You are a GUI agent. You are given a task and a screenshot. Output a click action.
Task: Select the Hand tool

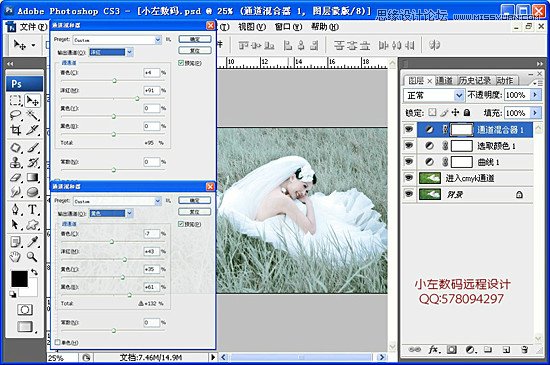[x=15, y=257]
